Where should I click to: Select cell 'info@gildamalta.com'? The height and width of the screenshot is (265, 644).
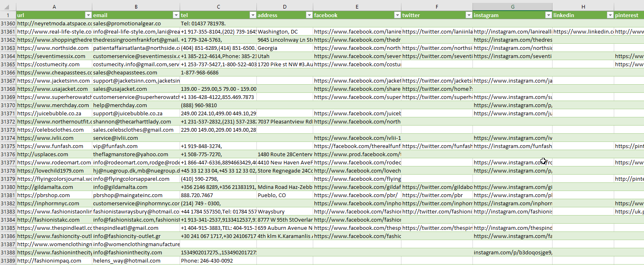(136, 187)
